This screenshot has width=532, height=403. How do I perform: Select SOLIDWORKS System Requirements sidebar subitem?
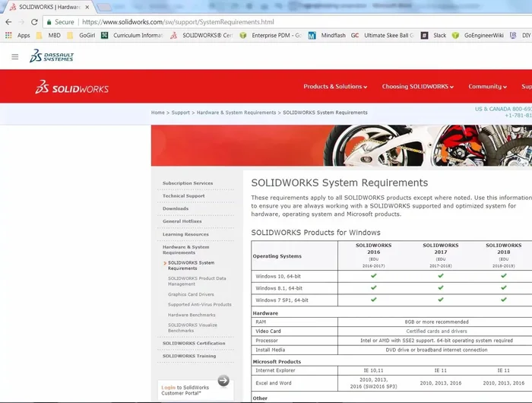pyautogui.click(x=191, y=265)
